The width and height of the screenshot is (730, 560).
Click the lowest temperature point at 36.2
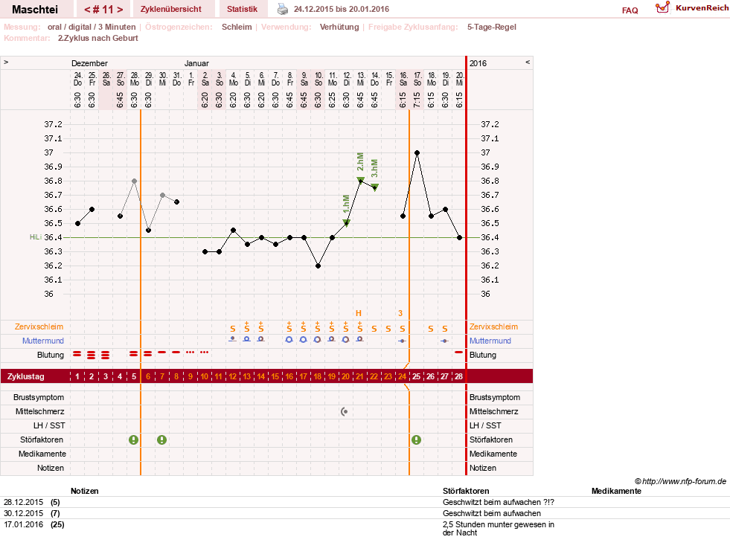318,266
